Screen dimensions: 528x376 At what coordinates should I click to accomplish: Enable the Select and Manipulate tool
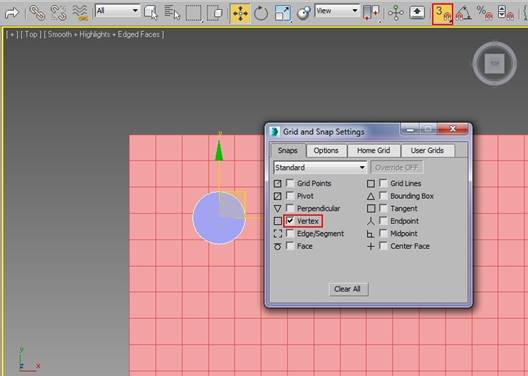point(396,13)
